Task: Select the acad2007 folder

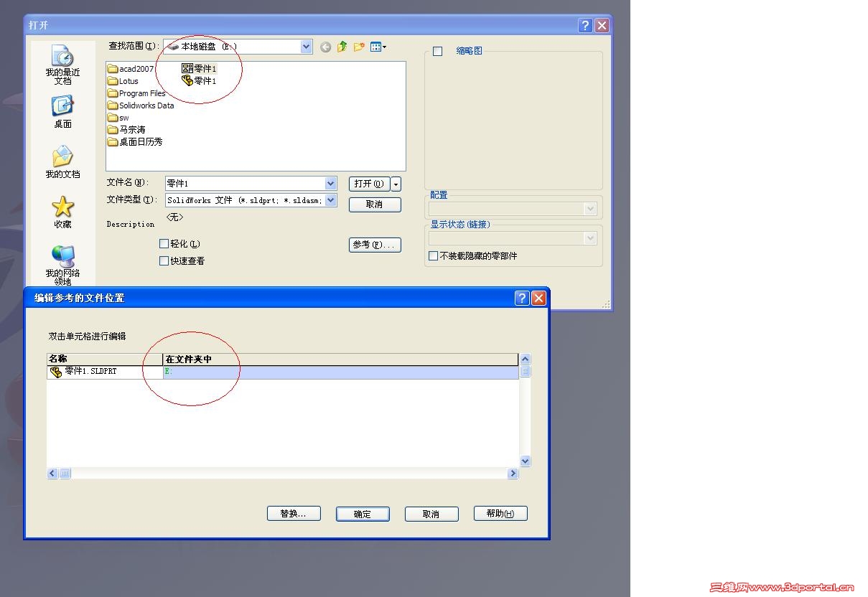Action: 131,69
